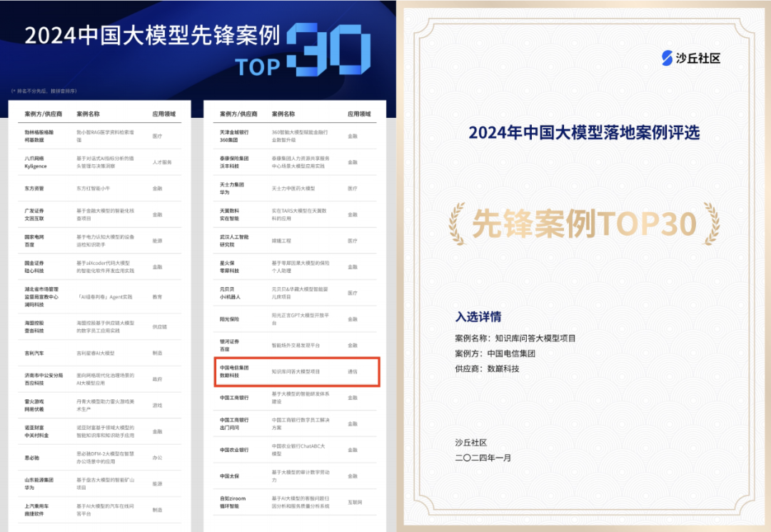Viewport: 771px width, 532px height.
Task: Select the 实在TARS大模型 case name
Action: click(x=299, y=214)
